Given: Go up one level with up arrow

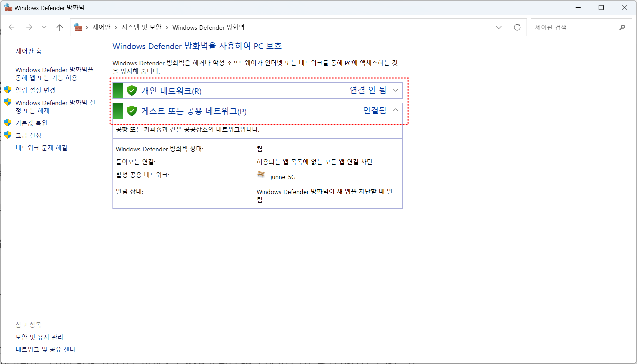Looking at the screenshot, I should pyautogui.click(x=60, y=27).
